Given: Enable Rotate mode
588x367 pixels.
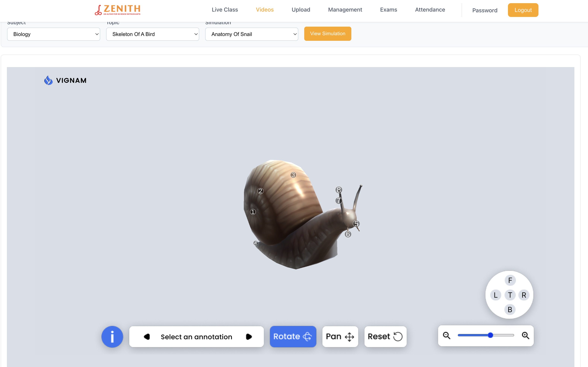Looking at the screenshot, I should 293,336.
